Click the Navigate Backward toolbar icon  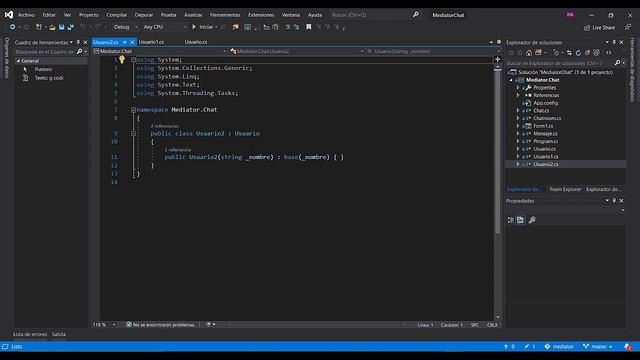[13, 27]
